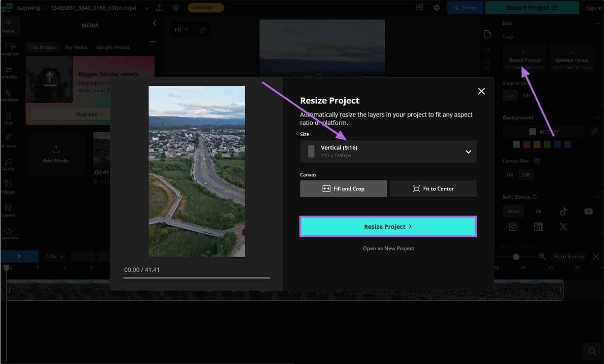Click the yellow UPGRADE button in top bar
The width and height of the screenshot is (604, 364).
[206, 8]
